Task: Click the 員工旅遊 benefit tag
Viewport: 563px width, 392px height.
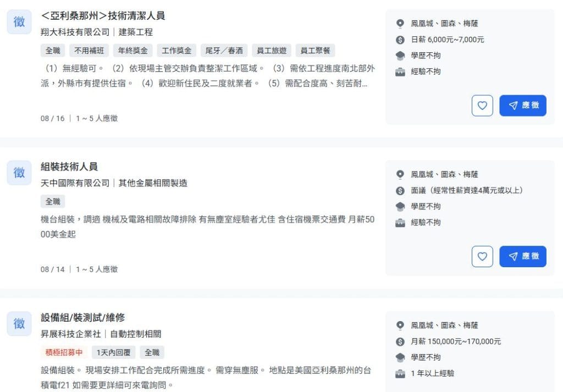Action: click(x=272, y=51)
